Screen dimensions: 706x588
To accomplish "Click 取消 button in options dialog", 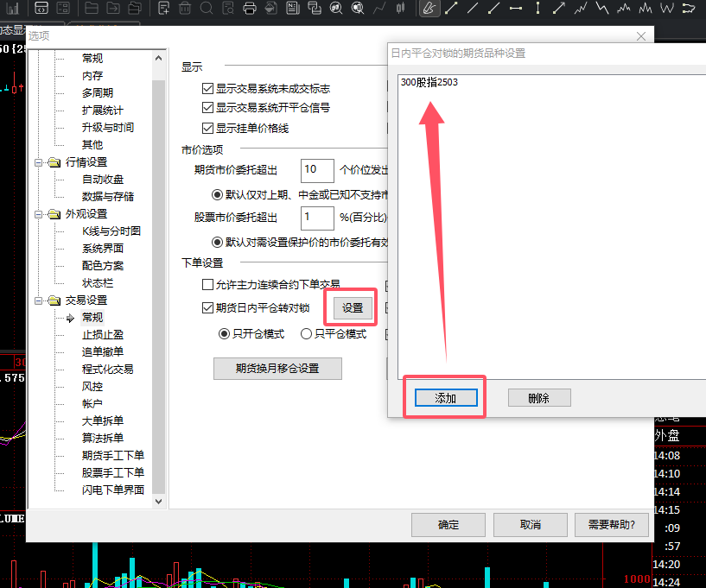I will (531, 525).
